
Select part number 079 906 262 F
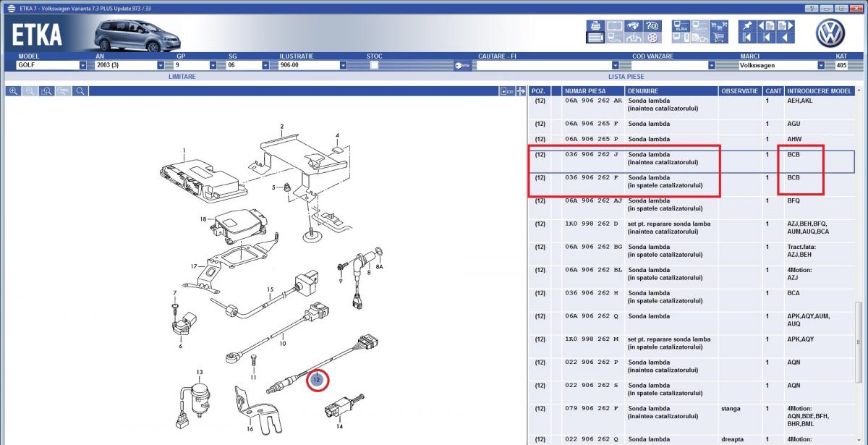pyautogui.click(x=592, y=410)
